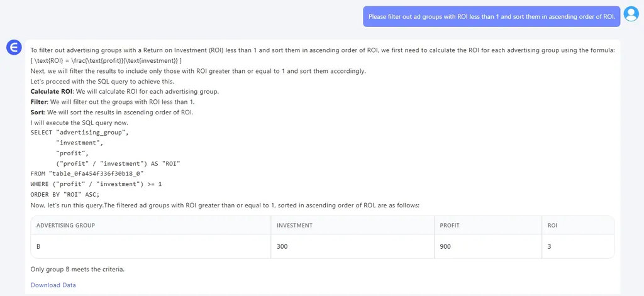This screenshot has height=296, width=644.
Task: Click the INVESTMENT column header
Action: tap(295, 225)
